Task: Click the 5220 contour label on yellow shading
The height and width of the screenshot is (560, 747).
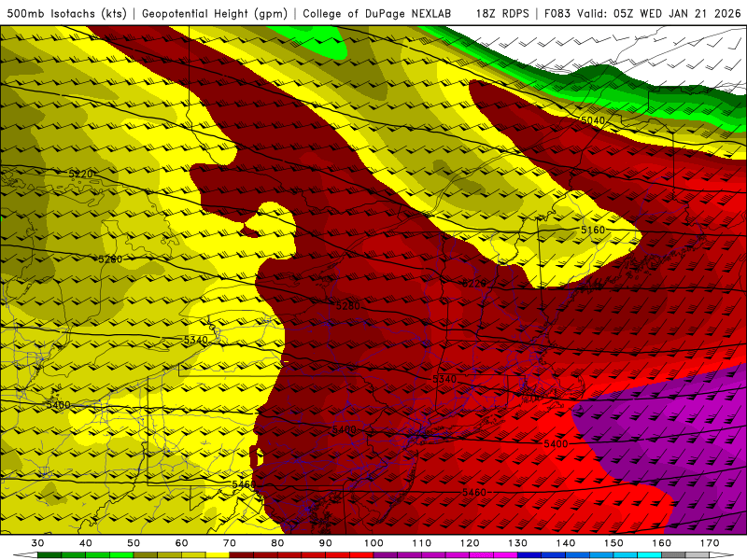Action: click(81, 174)
